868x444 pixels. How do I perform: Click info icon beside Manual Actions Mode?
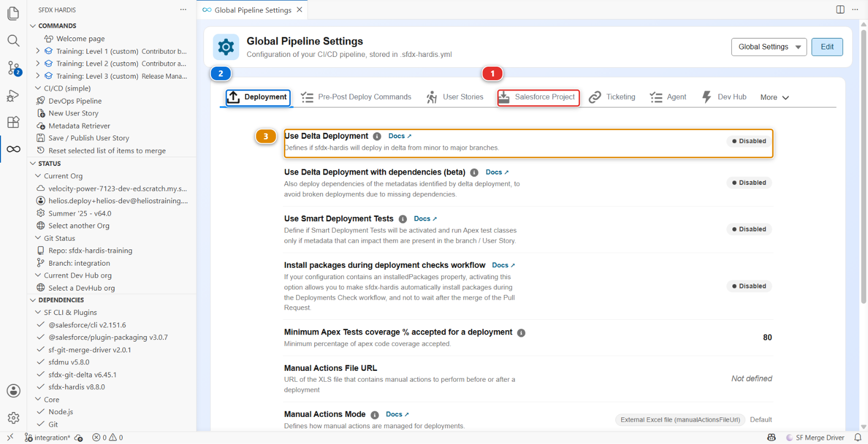375,415
